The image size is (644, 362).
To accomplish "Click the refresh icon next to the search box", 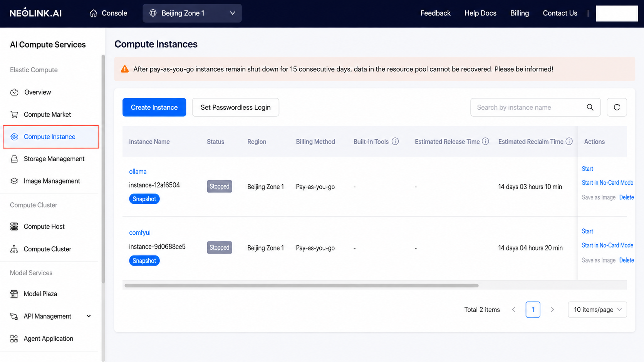I will coord(617,107).
